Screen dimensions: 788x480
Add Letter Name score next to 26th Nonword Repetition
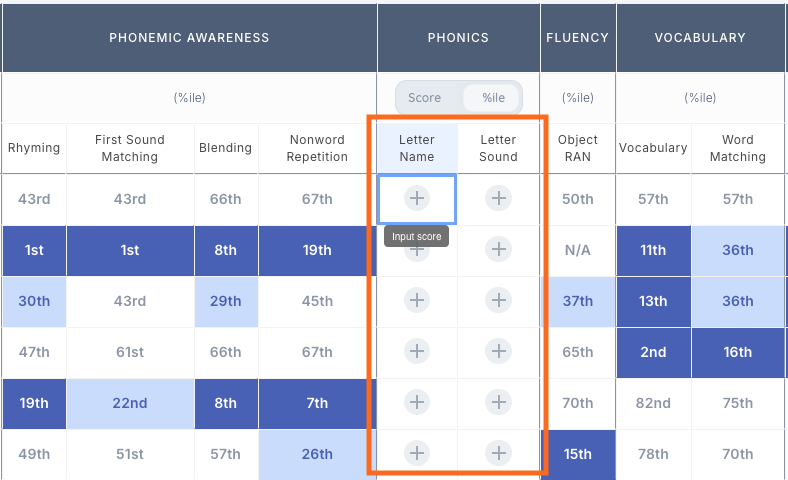point(417,454)
